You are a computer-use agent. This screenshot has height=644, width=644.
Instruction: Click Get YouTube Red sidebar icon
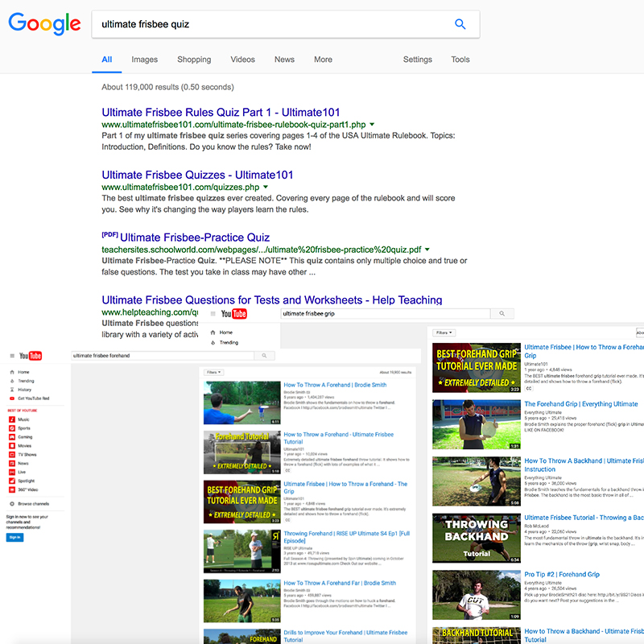11,398
